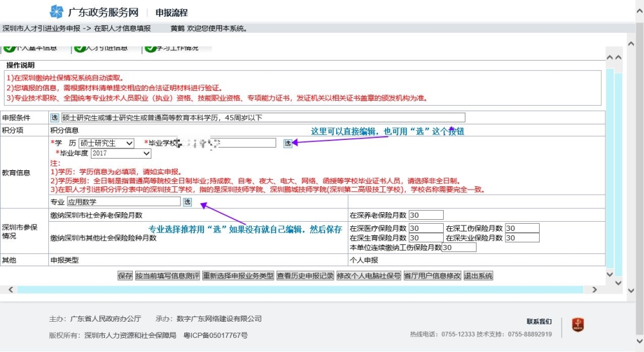Click 修改个人电脑社保号 button
Image resolution: width=644 pixels, height=352 pixels.
[x=368, y=275]
